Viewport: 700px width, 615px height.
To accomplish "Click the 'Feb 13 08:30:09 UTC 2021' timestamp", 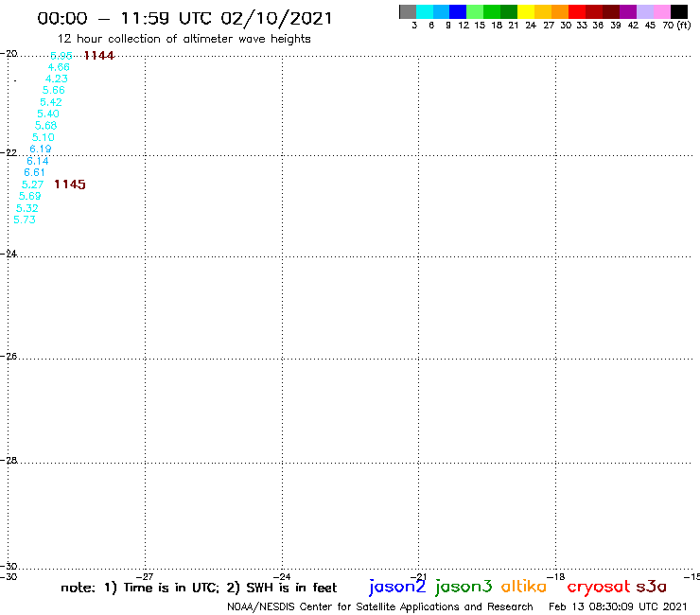I will (x=618, y=606).
